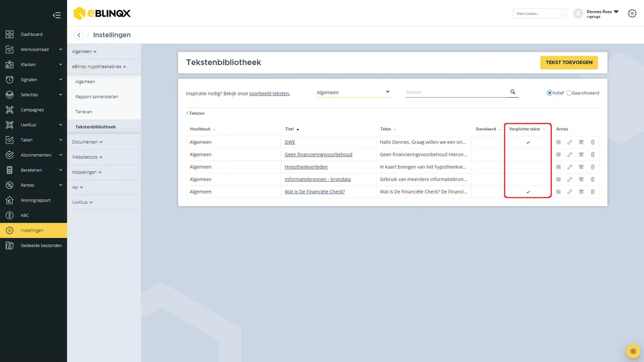Delete the Wat is De Financiële Check? row
This screenshot has height=362, width=644.
592,191
